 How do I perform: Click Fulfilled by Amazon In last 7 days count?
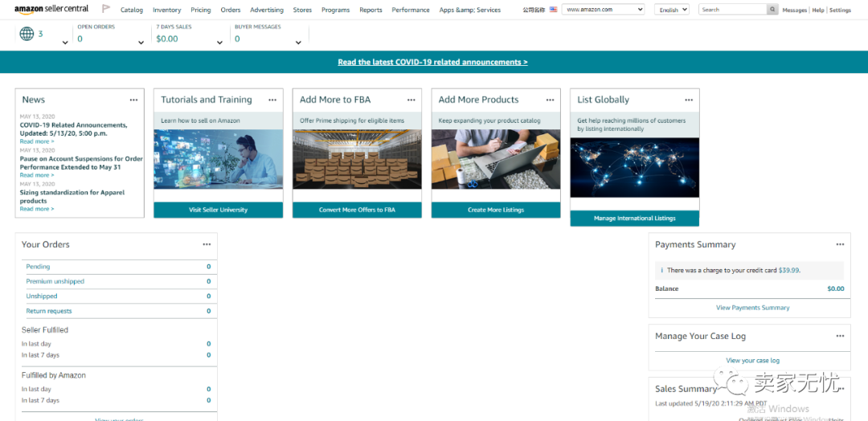[209, 401]
